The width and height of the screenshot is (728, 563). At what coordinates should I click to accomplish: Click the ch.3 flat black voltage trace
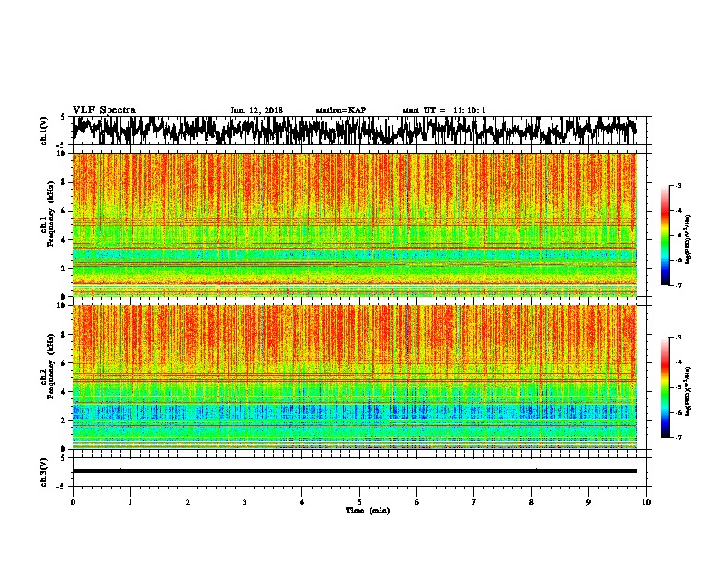[x=355, y=471]
